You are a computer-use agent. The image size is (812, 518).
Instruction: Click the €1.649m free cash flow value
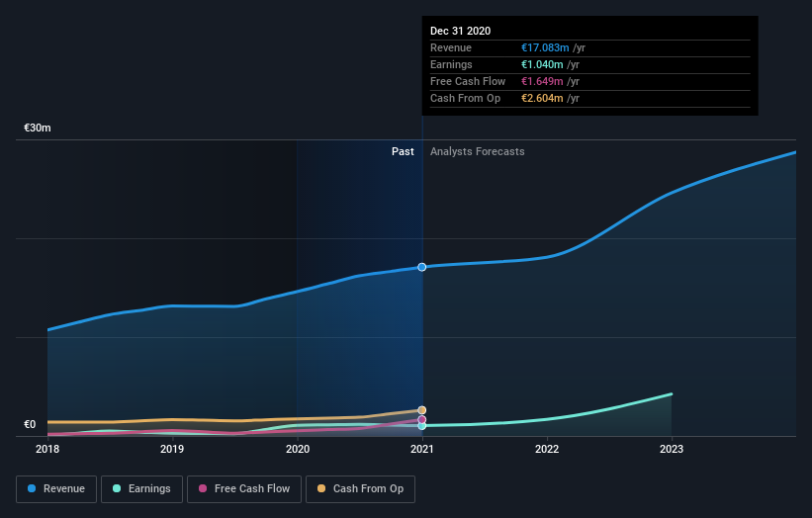pos(542,81)
